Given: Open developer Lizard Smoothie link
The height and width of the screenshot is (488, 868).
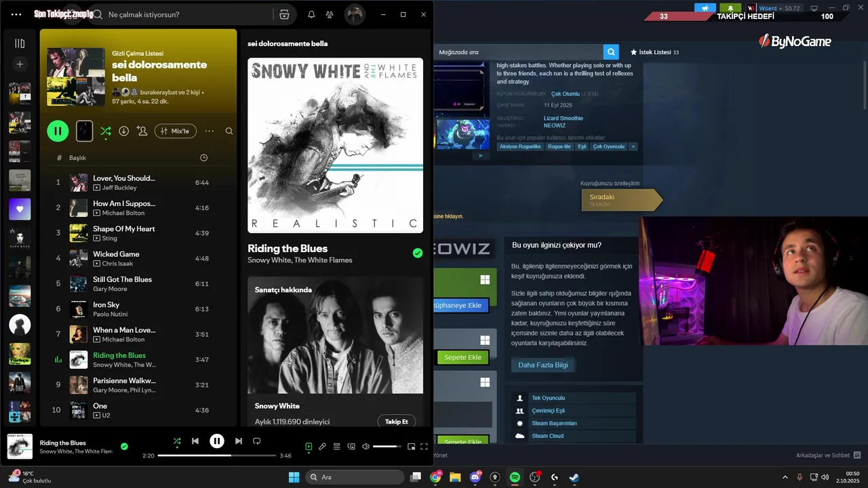Looking at the screenshot, I should [x=563, y=118].
